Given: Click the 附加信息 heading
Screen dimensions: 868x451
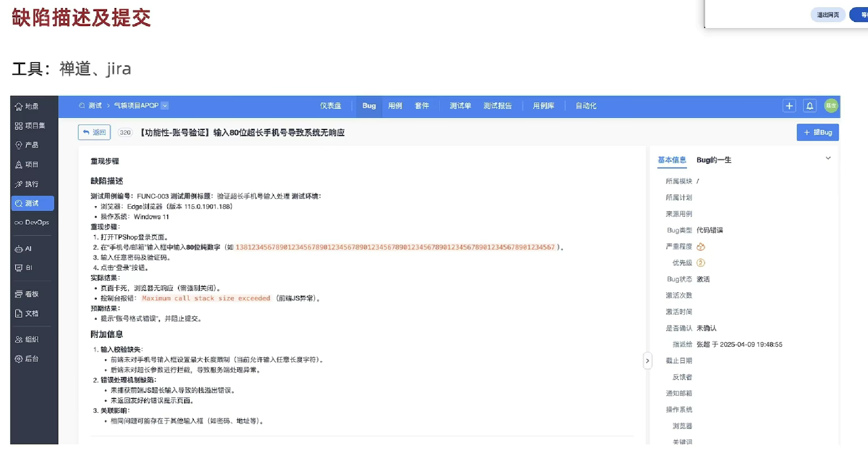Looking at the screenshot, I should (107, 334).
